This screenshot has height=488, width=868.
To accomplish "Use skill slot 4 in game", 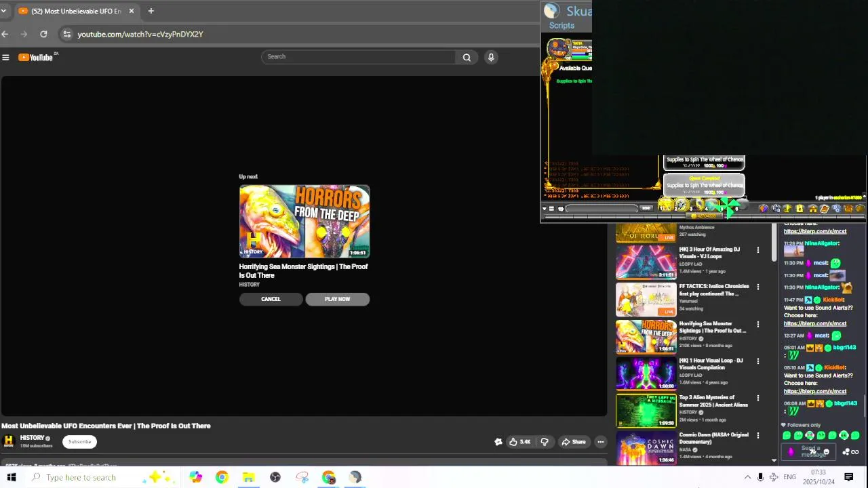I will 711,205.
